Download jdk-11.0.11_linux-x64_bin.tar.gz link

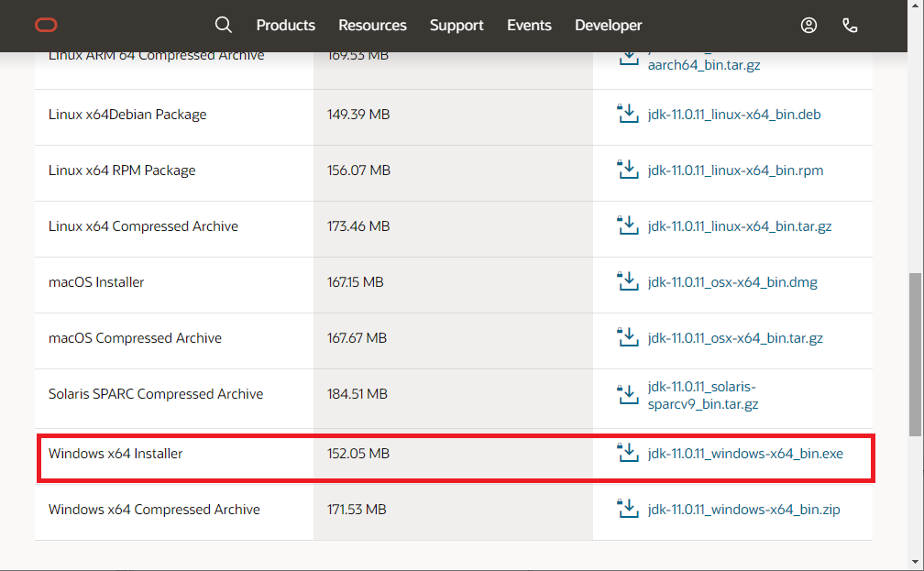pyautogui.click(x=740, y=226)
